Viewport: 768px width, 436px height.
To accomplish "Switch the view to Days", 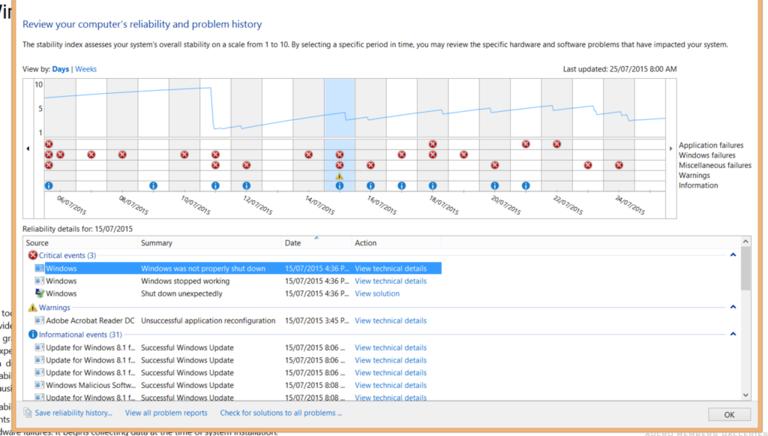I will 61,69.
